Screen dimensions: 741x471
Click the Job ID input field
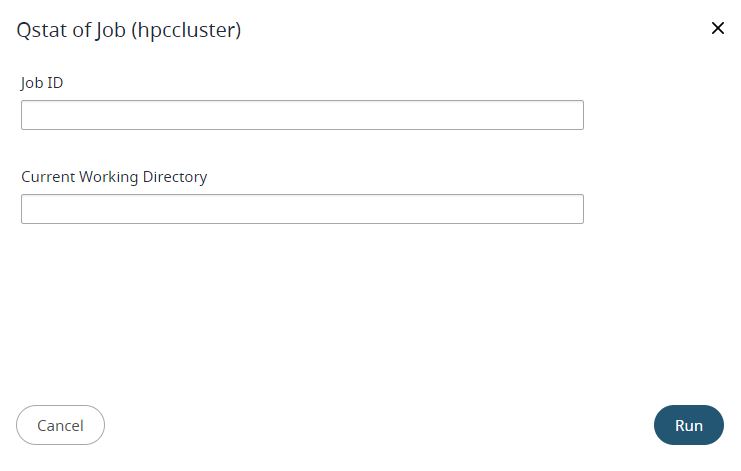tap(302, 115)
